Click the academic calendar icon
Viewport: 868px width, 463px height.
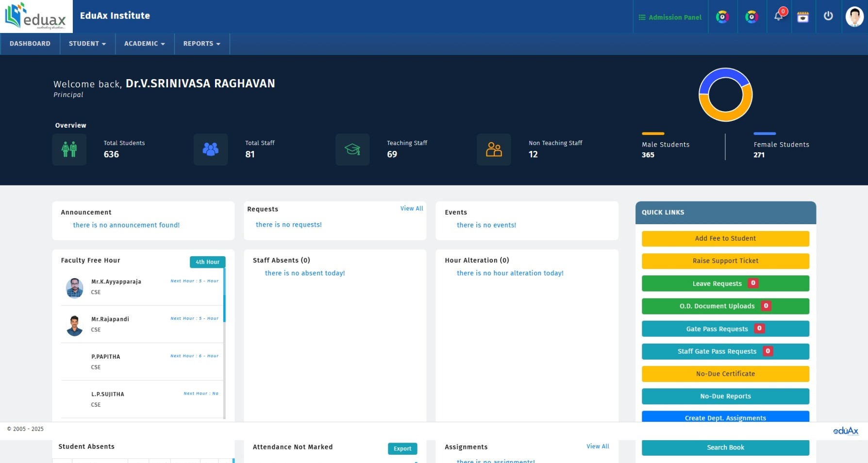[x=803, y=17]
